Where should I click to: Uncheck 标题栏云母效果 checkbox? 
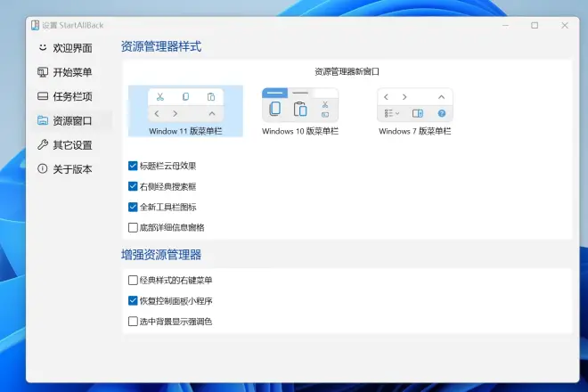pyautogui.click(x=133, y=166)
